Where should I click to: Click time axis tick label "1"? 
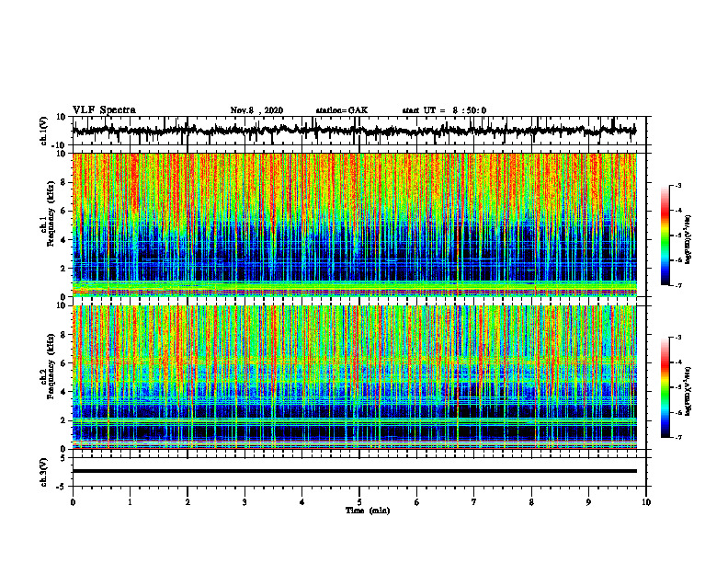(130, 502)
